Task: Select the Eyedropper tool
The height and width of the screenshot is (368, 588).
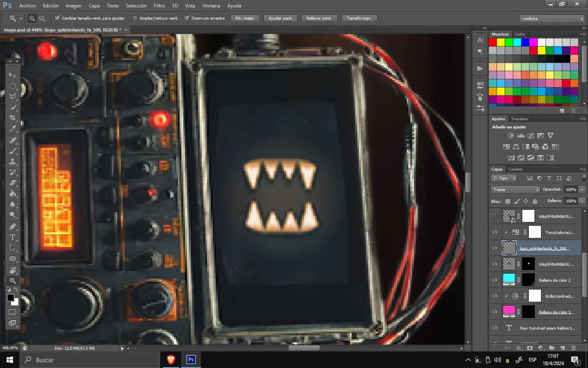Action: click(13, 129)
